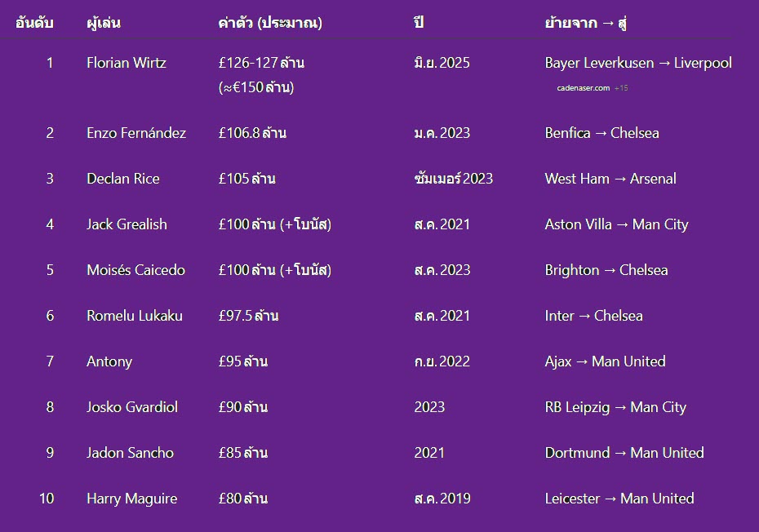The height and width of the screenshot is (532, 759).
Task: Click the ค่าตัว (ประมาณ) fee column header
Action: click(270, 22)
